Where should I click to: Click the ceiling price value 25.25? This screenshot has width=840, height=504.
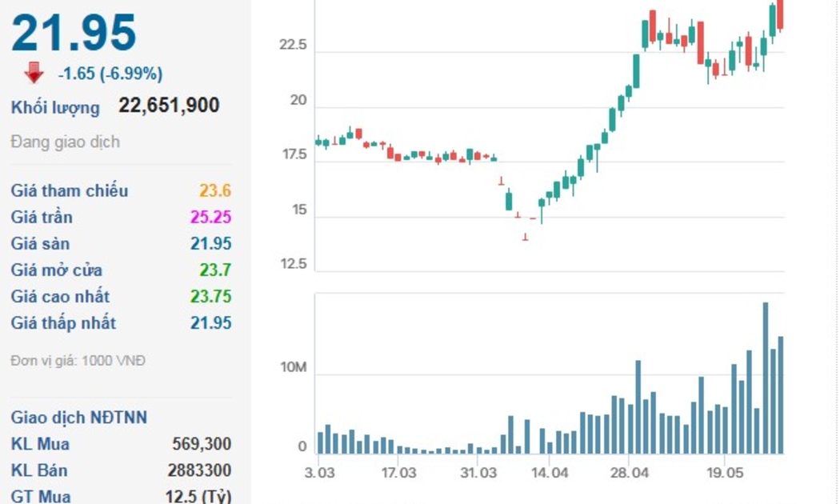(210, 217)
